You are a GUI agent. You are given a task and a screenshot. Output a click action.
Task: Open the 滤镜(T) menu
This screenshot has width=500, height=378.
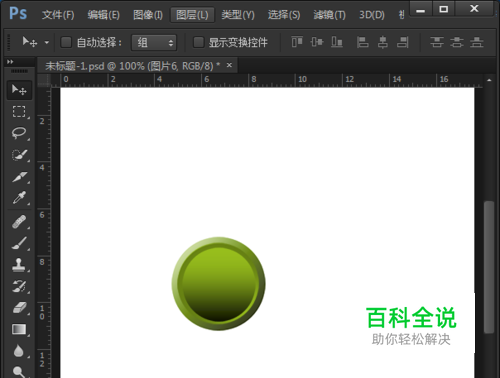coord(329,15)
